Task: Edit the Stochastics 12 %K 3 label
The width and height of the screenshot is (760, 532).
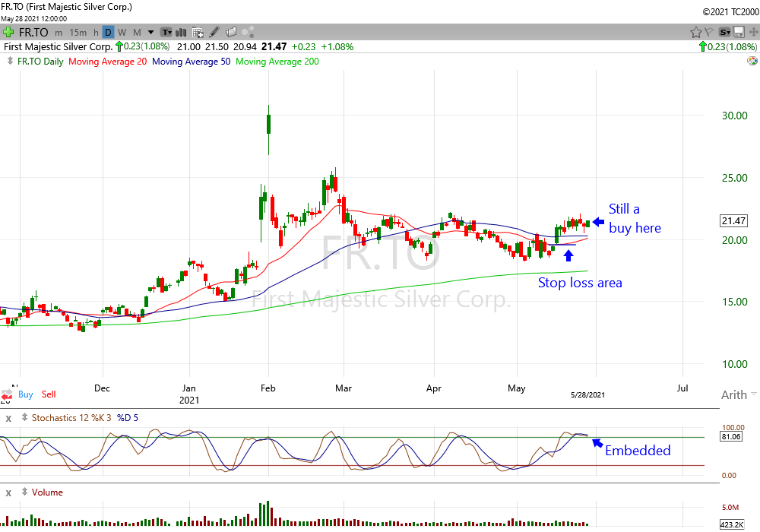Action: click(71, 418)
